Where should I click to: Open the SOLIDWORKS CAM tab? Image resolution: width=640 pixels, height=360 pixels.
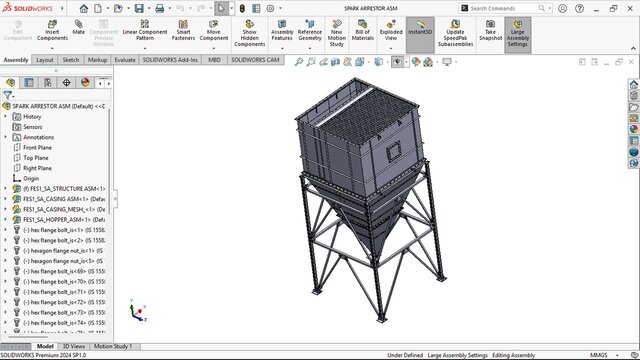(255, 60)
